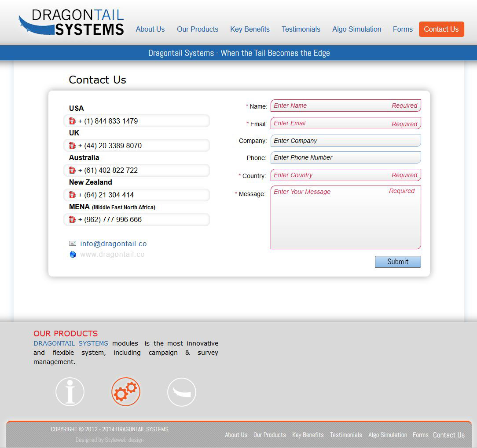Screen dimensions: 477x448
Task: Focus the Enter Company field
Action: pyautogui.click(x=346, y=141)
